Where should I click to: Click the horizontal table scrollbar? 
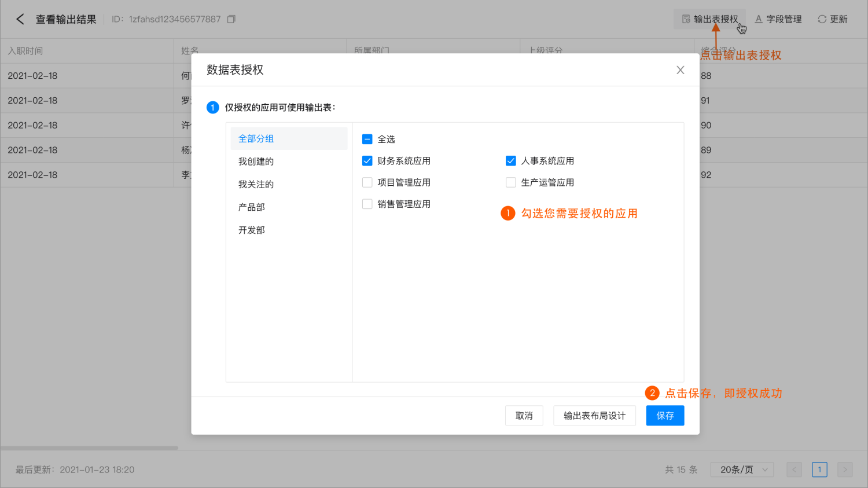pyautogui.click(x=89, y=448)
